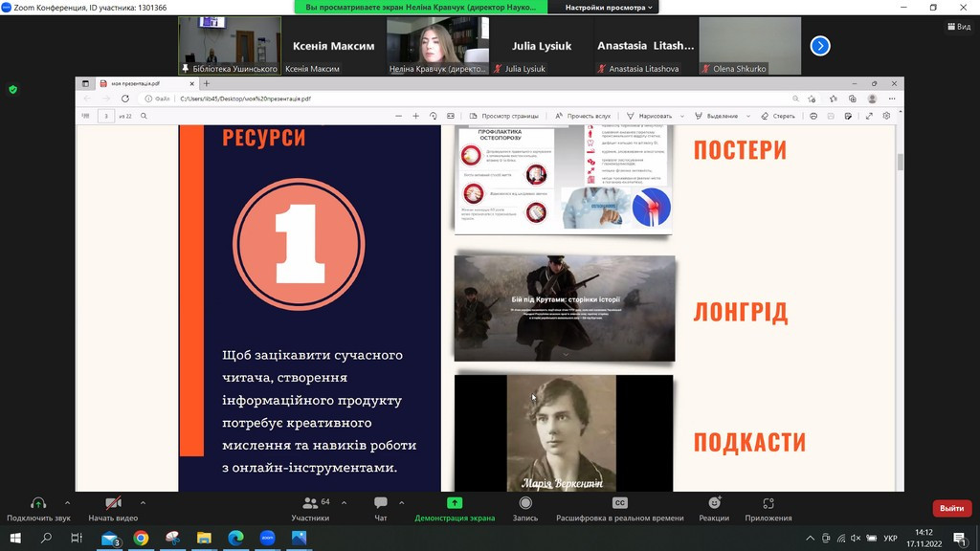Expand participants options arrow next to Участники
The height and width of the screenshot is (551, 980).
pos(344,502)
